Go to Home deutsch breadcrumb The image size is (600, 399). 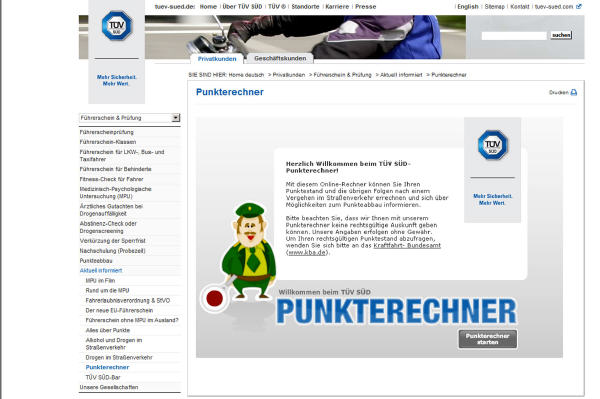click(x=246, y=75)
